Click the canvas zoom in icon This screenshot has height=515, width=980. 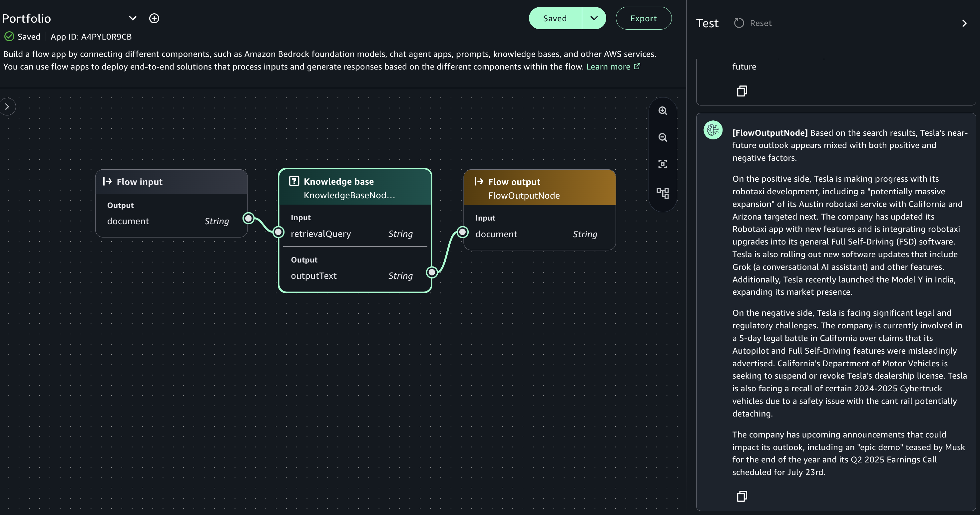coord(663,110)
